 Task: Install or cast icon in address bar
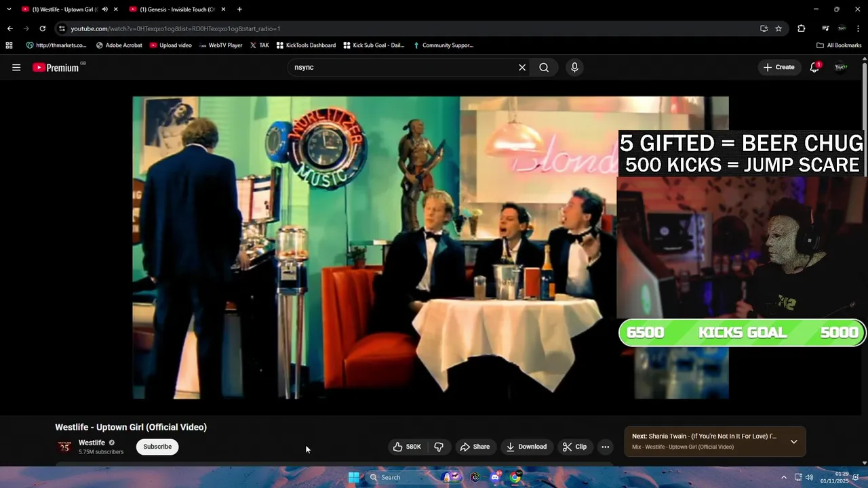click(x=764, y=28)
